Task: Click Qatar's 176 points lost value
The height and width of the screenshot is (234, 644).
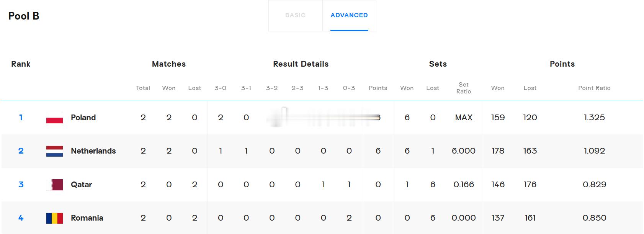Action: tap(530, 185)
